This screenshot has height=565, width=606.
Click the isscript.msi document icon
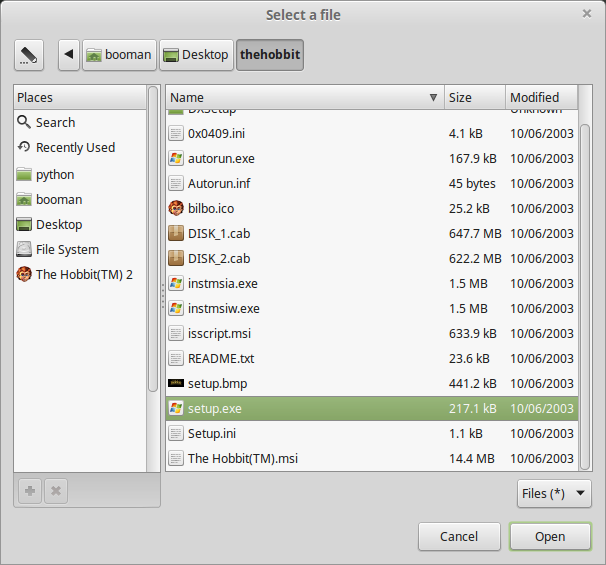(176, 334)
